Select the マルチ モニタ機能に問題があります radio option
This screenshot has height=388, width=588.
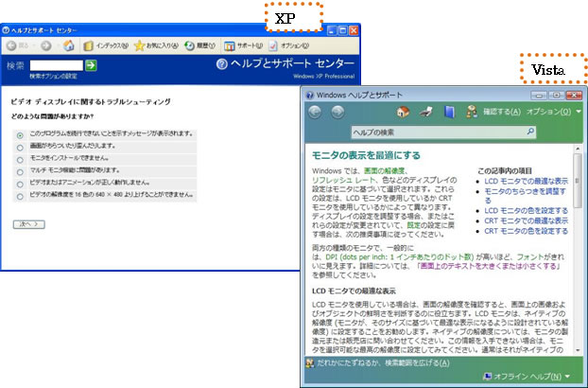(20, 171)
